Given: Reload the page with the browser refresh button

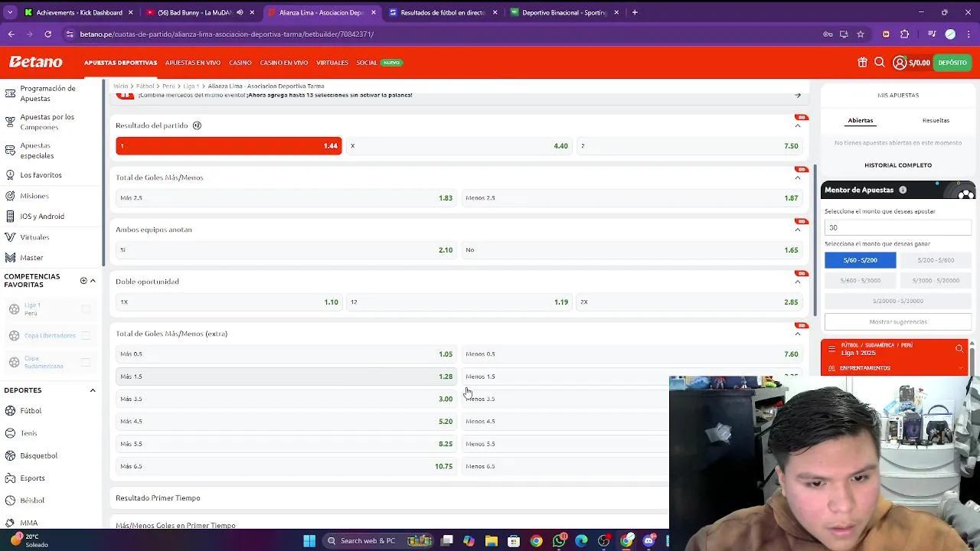Looking at the screenshot, I should coord(47,34).
